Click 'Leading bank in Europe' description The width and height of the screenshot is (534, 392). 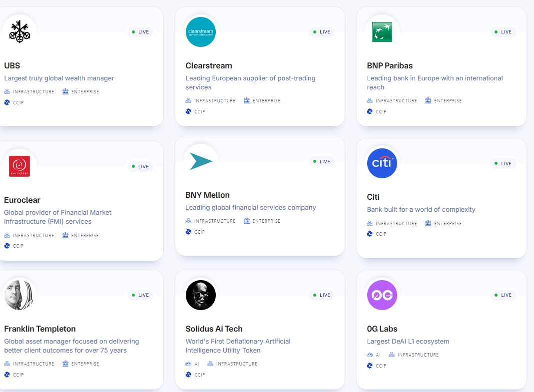[435, 82]
